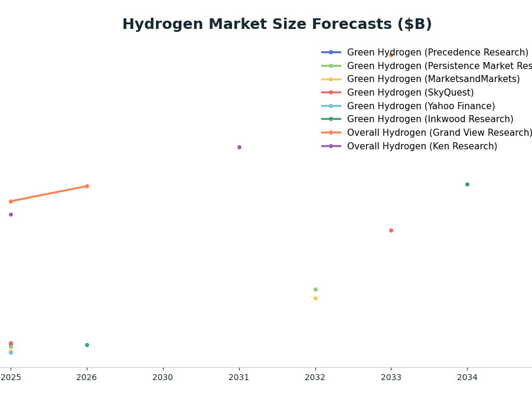Click the orange Grand View data point at 2026
Image resolution: width=532 pixels, height=399 pixels.
(x=87, y=187)
